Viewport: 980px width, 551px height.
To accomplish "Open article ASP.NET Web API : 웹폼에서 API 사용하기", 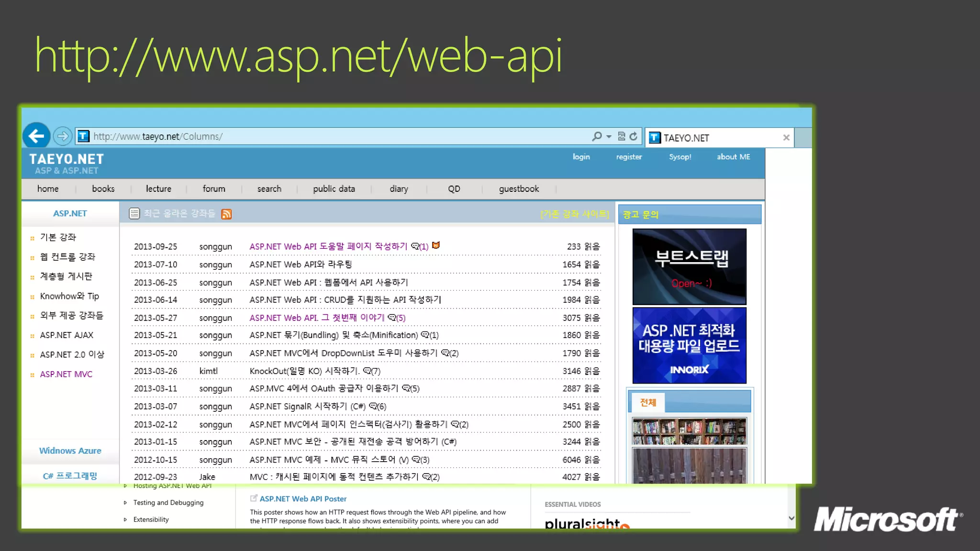I will tap(329, 283).
